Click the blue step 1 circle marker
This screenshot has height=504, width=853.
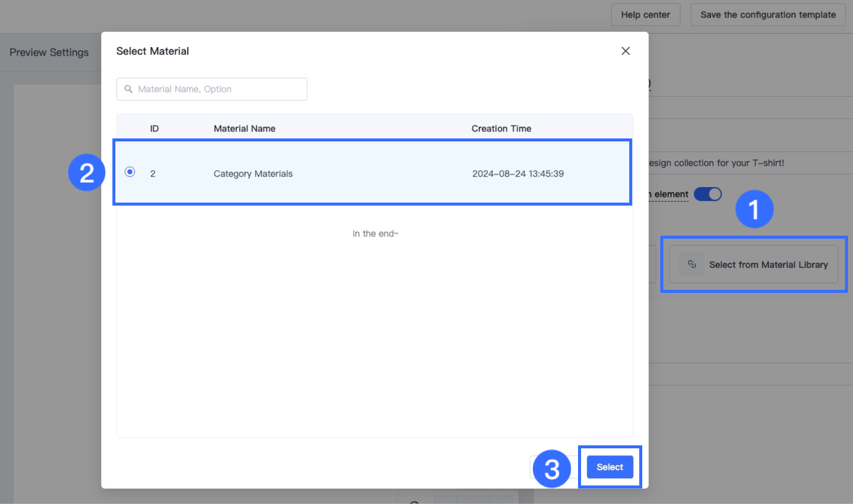point(754,209)
